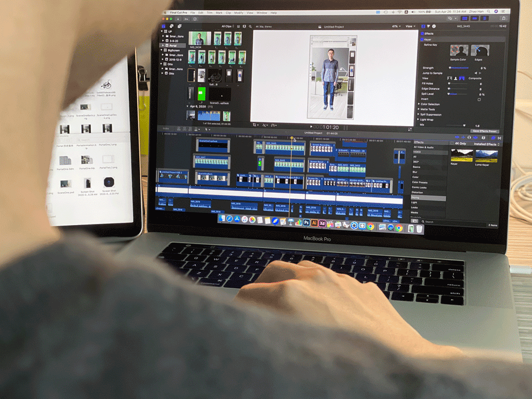Show the Color inspector tab icon
The image size is (532, 399).
click(x=428, y=26)
